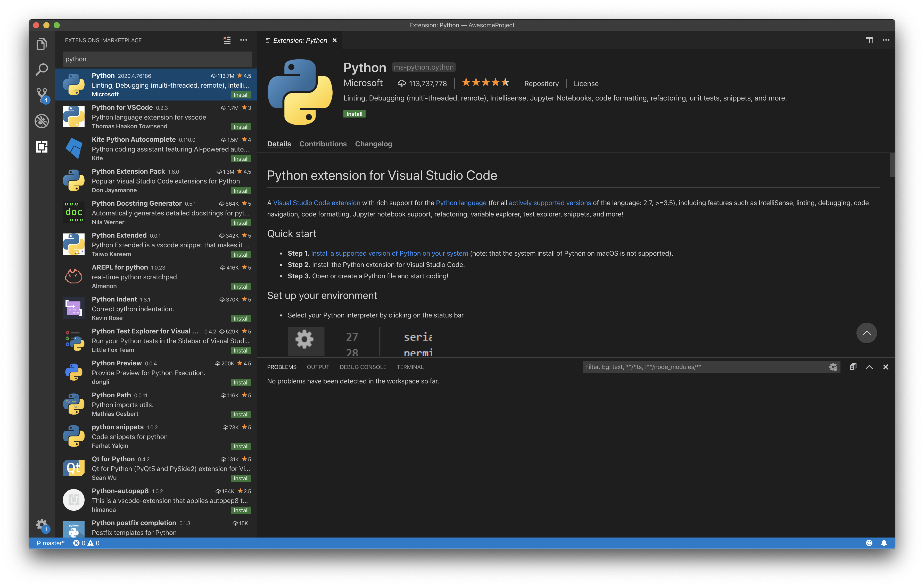Image resolution: width=924 pixels, height=587 pixels.
Task: Click the extensions search field containing python
Action: (x=157, y=59)
